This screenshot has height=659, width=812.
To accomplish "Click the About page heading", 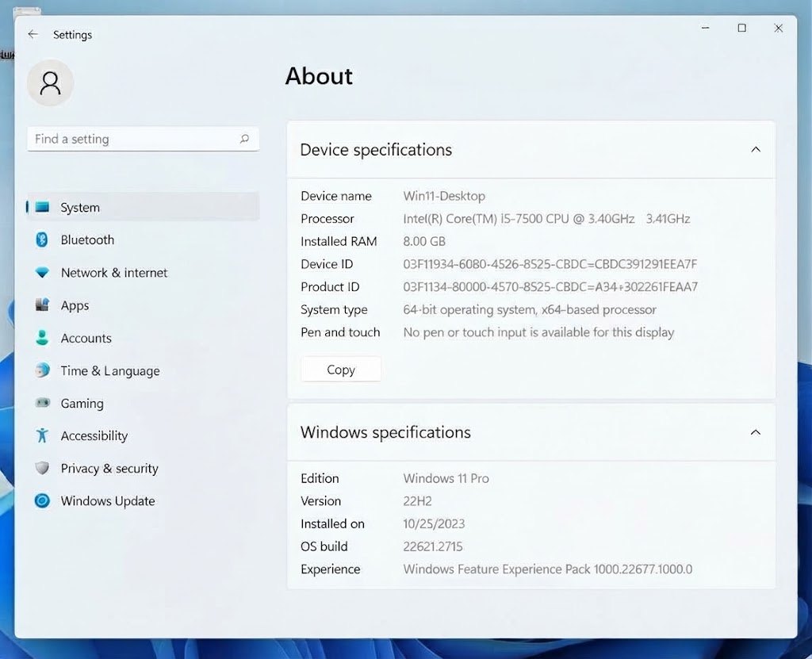I will [x=319, y=76].
